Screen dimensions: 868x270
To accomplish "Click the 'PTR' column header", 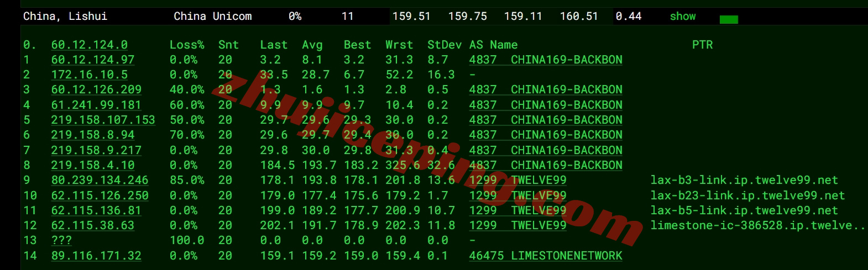I will tap(703, 45).
